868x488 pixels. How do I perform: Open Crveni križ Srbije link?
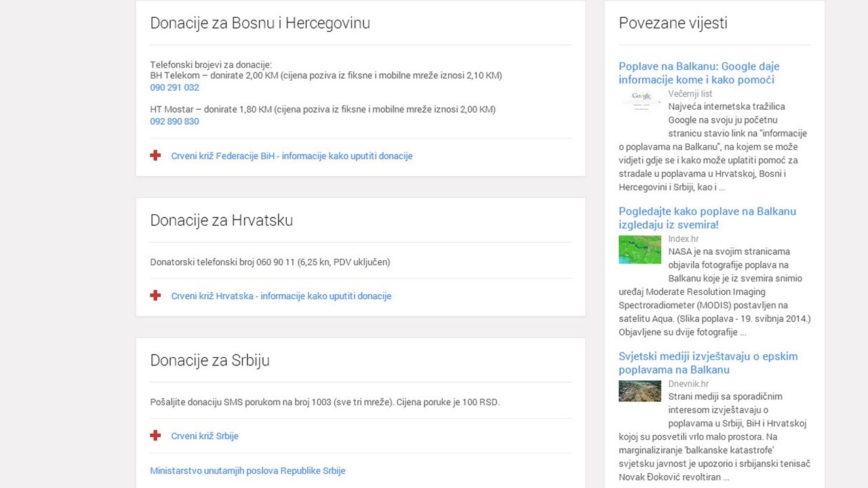pyautogui.click(x=205, y=436)
